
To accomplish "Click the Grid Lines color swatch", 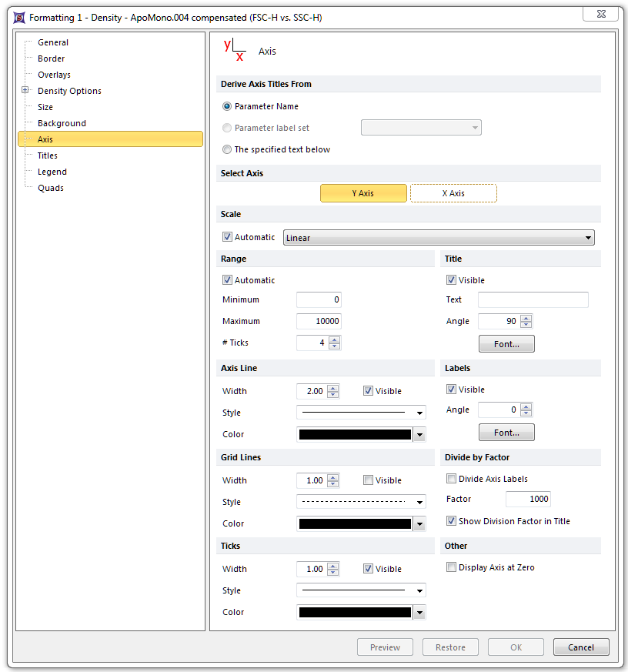I will pos(355,524).
